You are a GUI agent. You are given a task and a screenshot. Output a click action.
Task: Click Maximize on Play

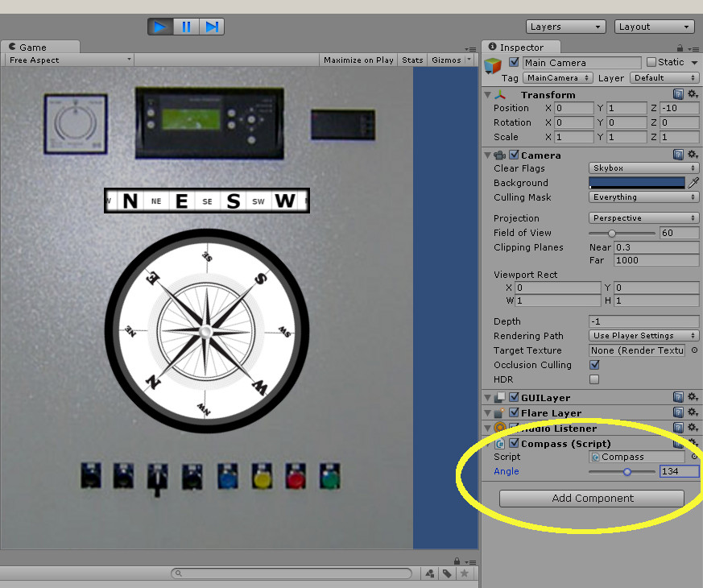[358, 59]
